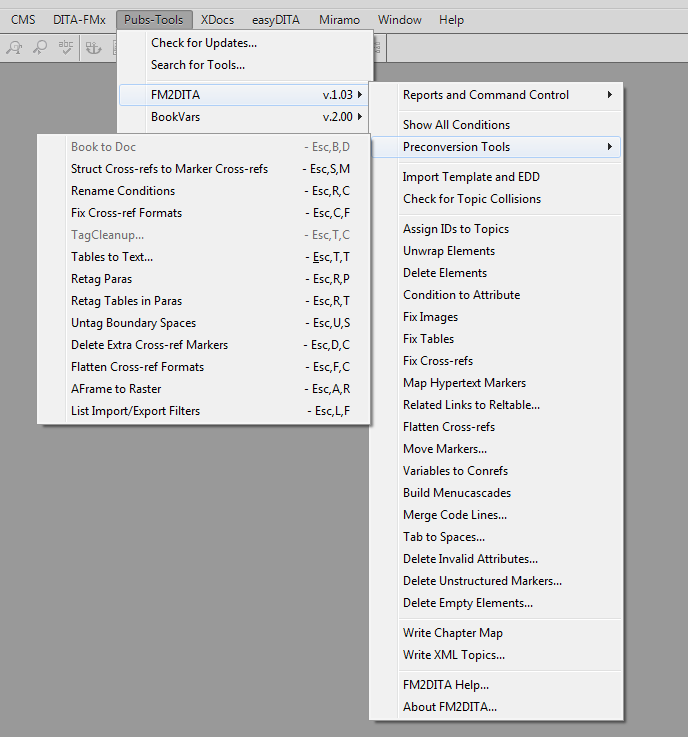Open the Help menu
The height and width of the screenshot is (737, 688).
[451, 20]
